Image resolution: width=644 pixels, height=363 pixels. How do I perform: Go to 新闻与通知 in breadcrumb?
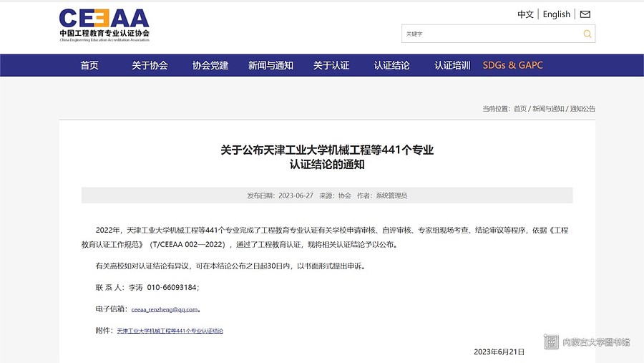pos(548,109)
